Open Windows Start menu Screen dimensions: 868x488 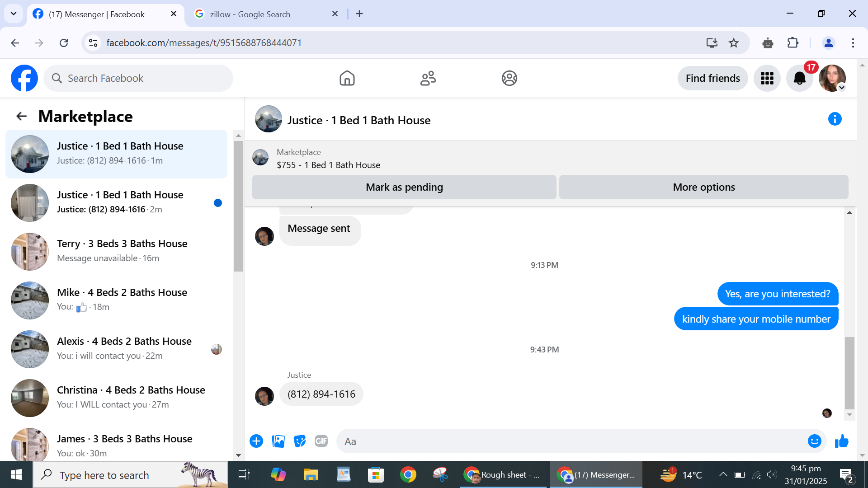point(16,475)
